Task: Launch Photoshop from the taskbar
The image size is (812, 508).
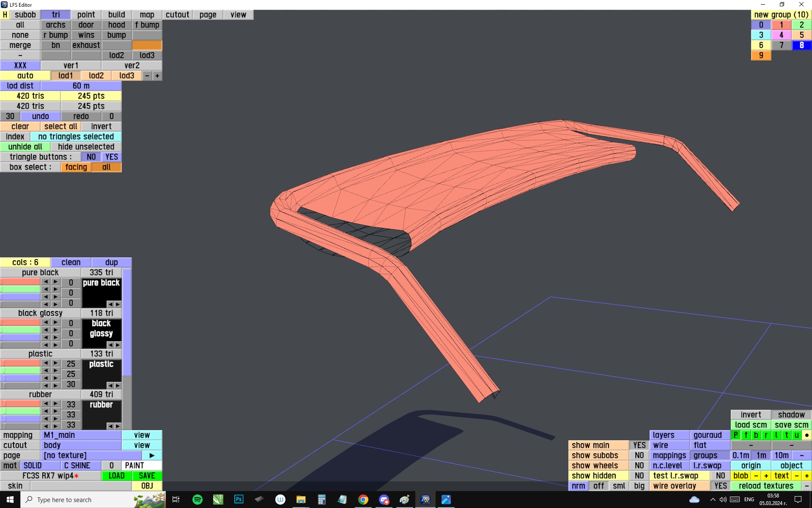Action: [x=239, y=500]
